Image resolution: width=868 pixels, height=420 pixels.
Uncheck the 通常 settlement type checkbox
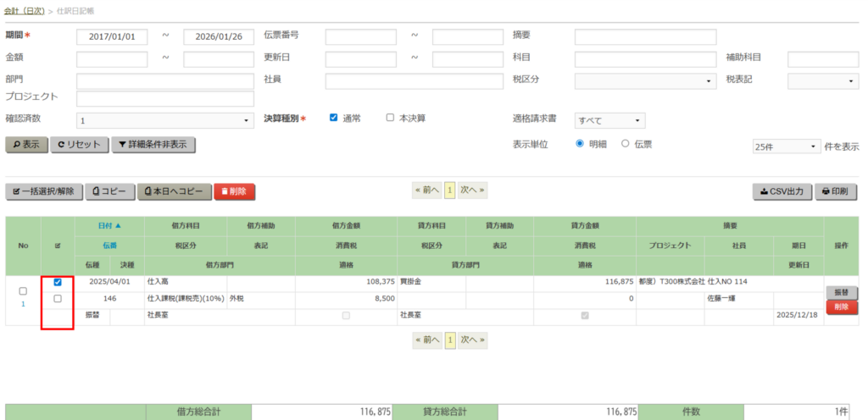334,118
